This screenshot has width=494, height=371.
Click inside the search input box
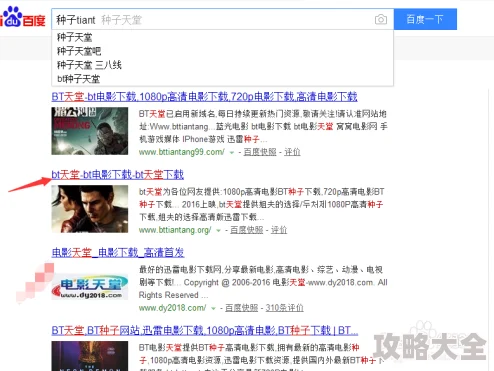point(213,20)
